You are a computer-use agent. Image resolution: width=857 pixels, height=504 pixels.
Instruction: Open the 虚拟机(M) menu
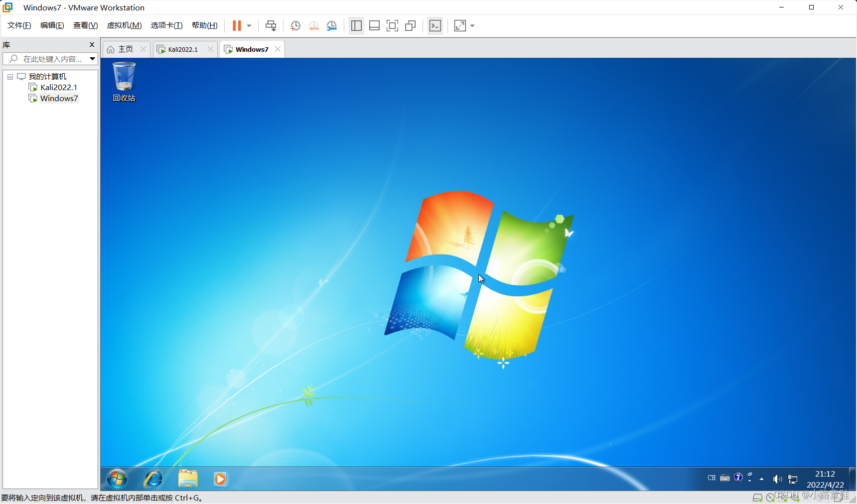pyautogui.click(x=124, y=25)
